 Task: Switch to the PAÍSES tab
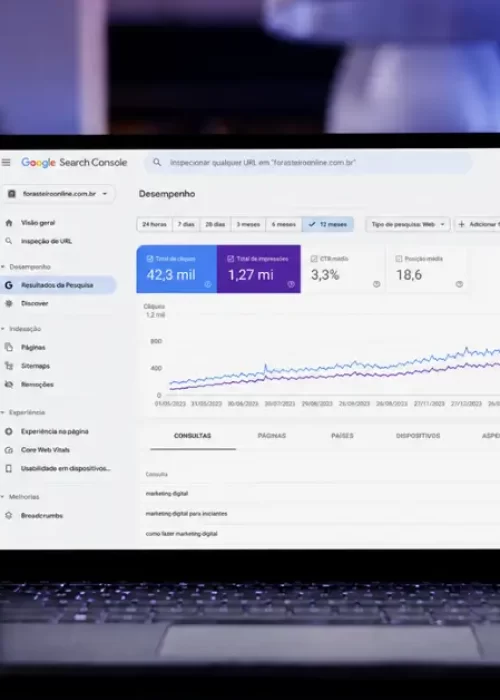342,436
